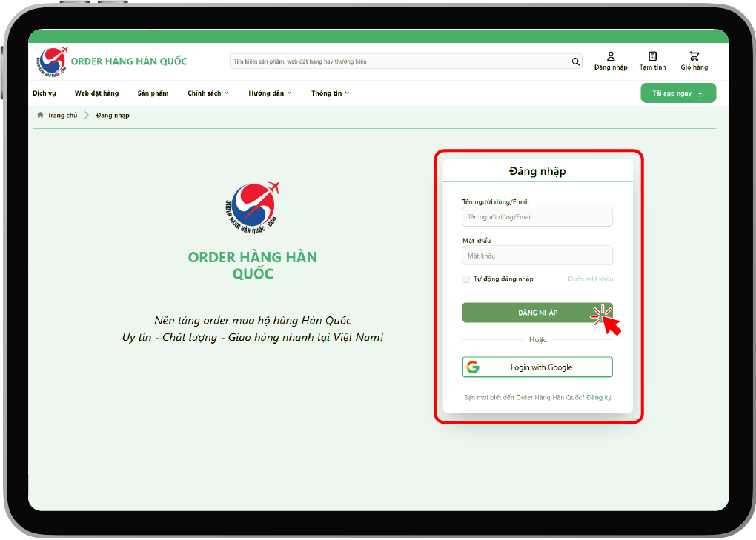Toggle Tự động đăng nhập checkbox

point(465,279)
